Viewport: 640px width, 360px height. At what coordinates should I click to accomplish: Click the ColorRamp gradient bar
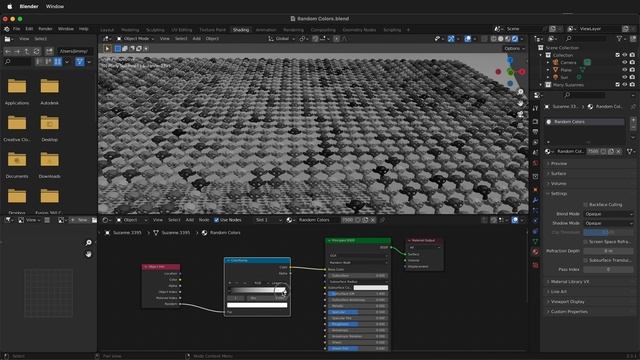257,290
